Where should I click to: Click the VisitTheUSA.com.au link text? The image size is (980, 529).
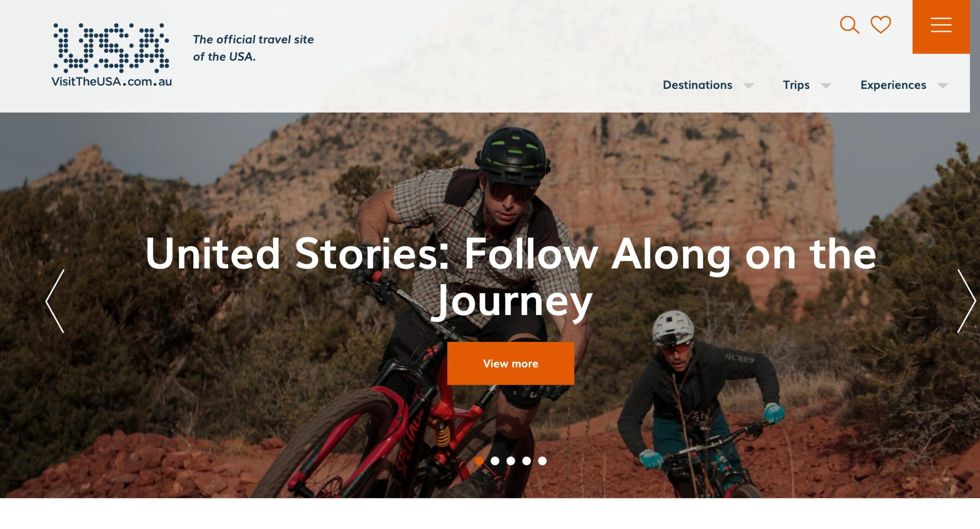coord(111,81)
